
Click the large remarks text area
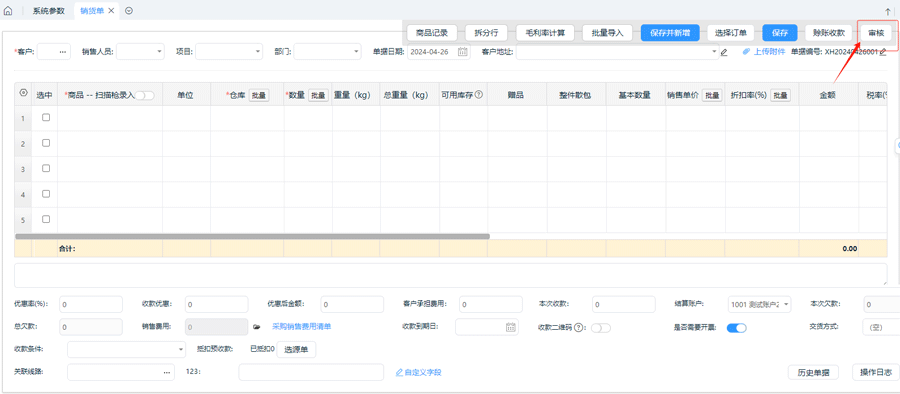(x=451, y=275)
